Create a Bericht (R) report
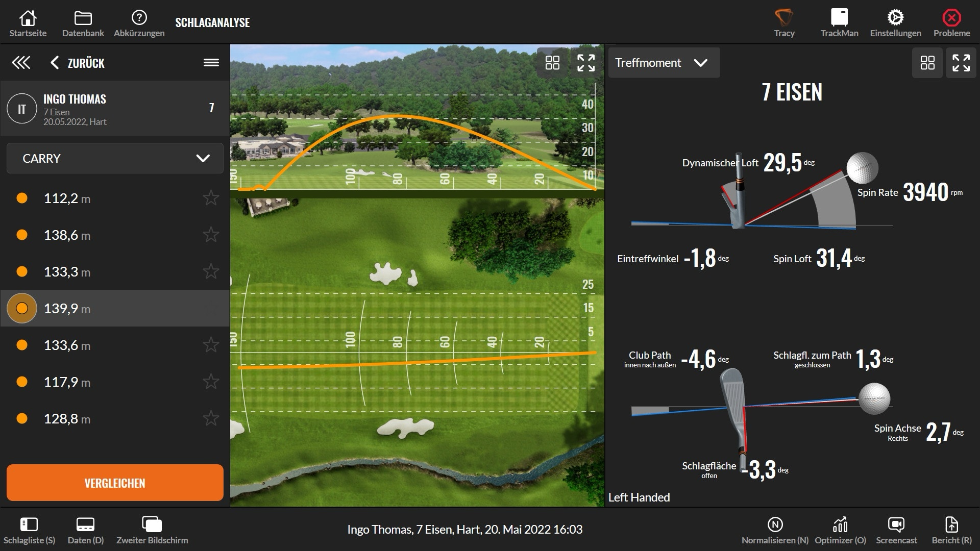Viewport: 980px width, 551px height. [951, 531]
